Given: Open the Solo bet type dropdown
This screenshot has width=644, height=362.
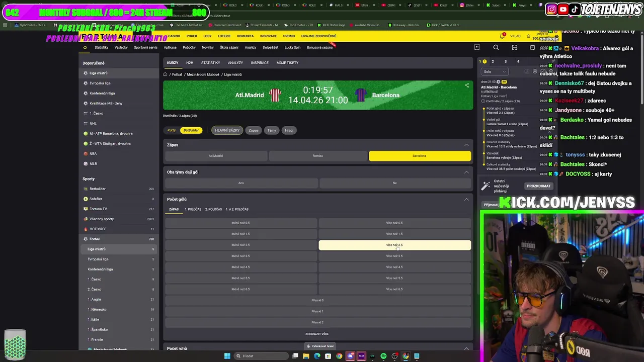Looking at the screenshot, I should [495, 71].
